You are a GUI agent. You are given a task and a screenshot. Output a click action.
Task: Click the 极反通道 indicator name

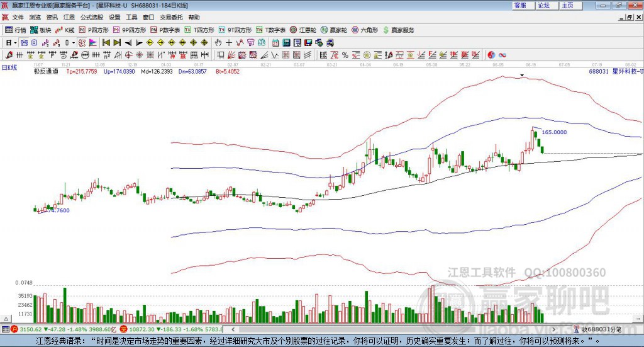[x=46, y=72]
